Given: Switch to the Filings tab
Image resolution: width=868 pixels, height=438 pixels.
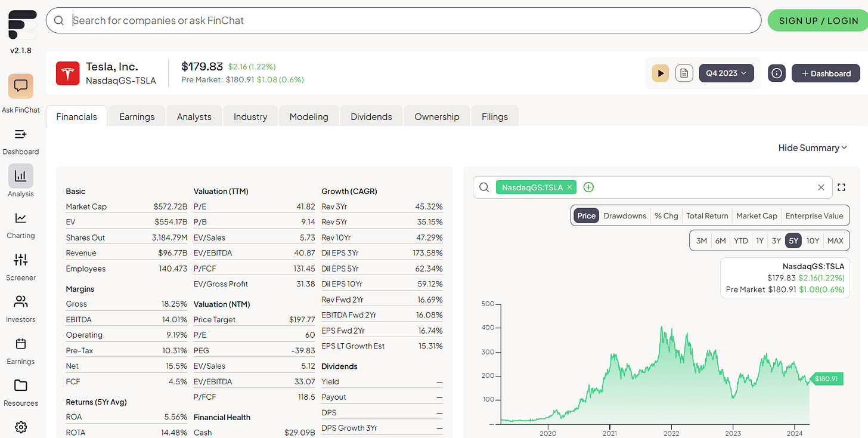Looking at the screenshot, I should [x=495, y=116].
